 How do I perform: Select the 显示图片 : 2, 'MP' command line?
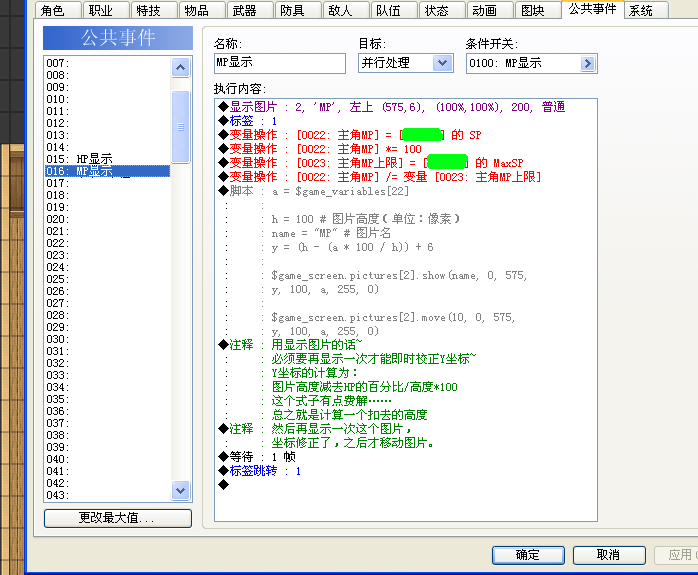(392, 107)
